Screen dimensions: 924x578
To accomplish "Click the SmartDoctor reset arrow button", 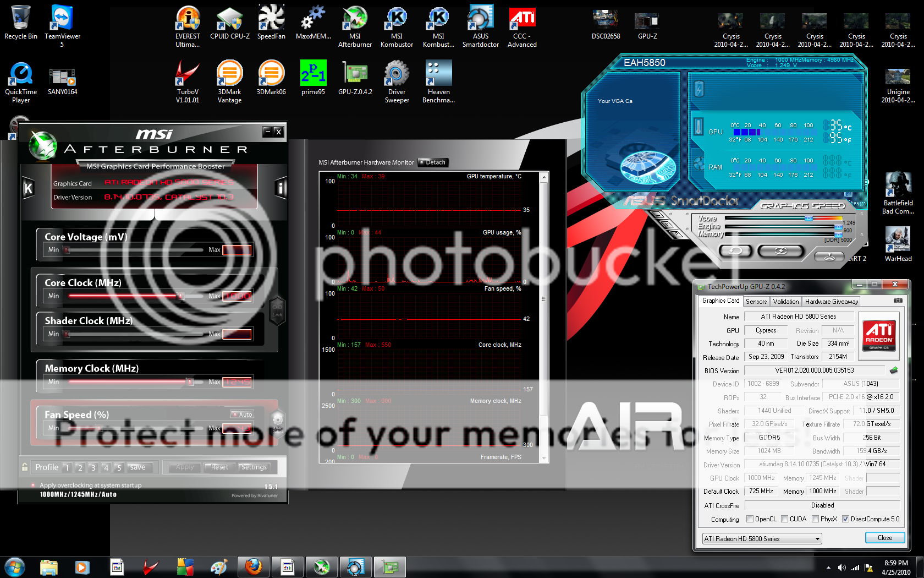I will coord(735,251).
